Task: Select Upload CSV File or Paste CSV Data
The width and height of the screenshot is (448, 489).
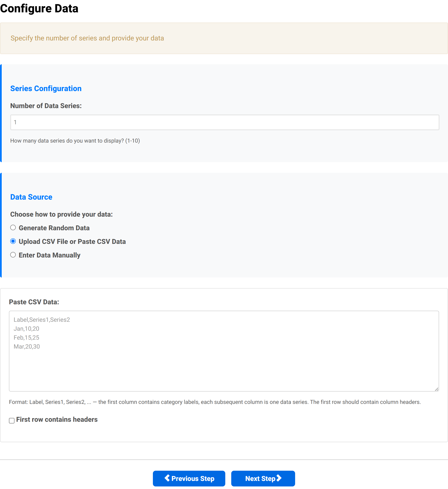Action: 13,241
